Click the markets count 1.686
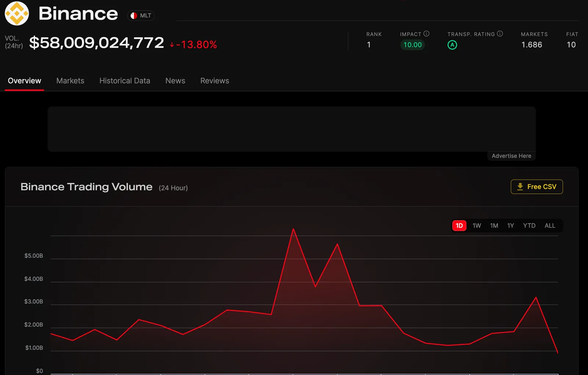 [532, 45]
